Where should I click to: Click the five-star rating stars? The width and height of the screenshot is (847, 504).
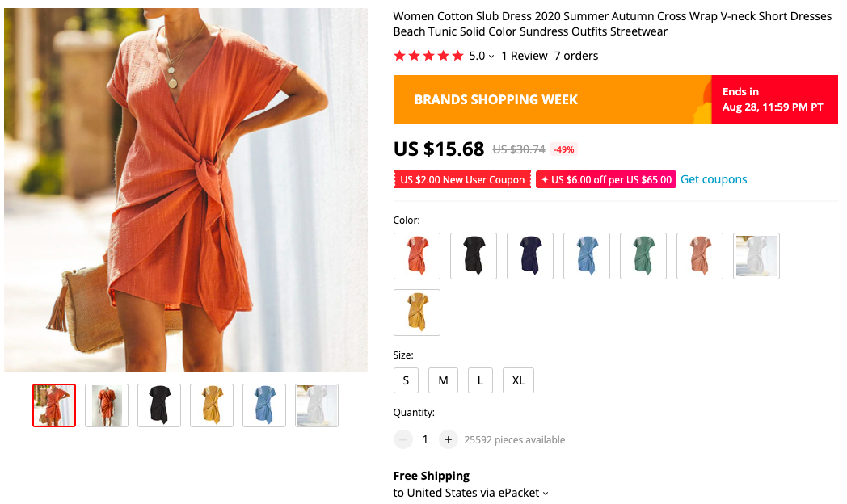coord(428,56)
